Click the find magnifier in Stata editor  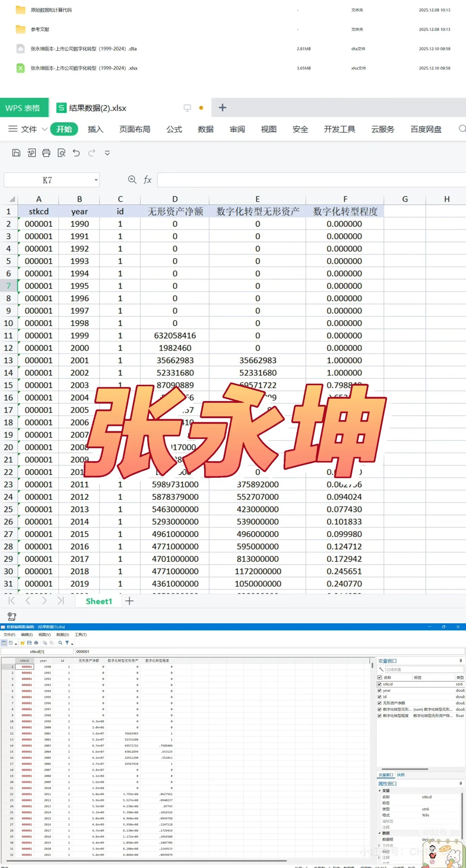[60, 643]
